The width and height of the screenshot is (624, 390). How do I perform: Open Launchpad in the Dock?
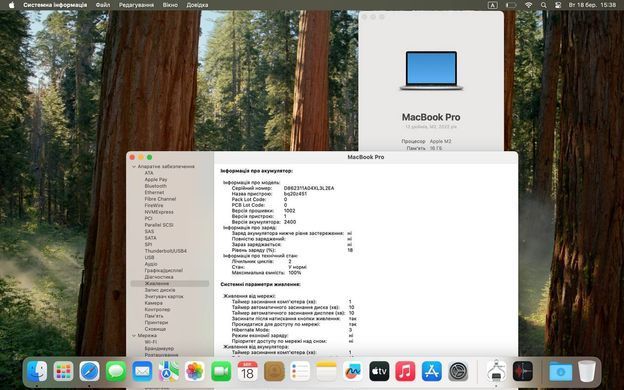tap(63, 372)
